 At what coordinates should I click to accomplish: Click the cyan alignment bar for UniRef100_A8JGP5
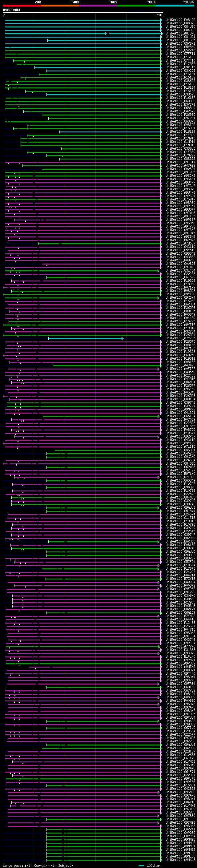pos(105,40)
